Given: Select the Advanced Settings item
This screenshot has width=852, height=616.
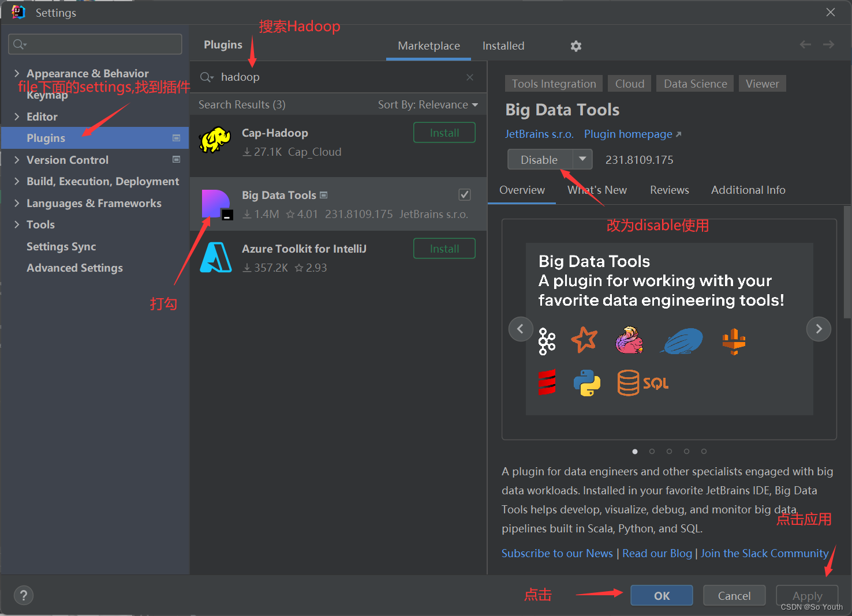Looking at the screenshot, I should [74, 268].
